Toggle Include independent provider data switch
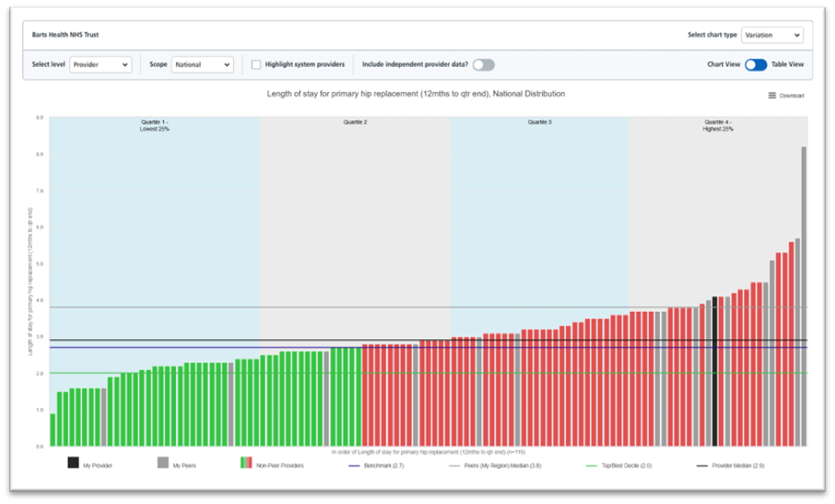The image size is (835, 504). (x=484, y=65)
